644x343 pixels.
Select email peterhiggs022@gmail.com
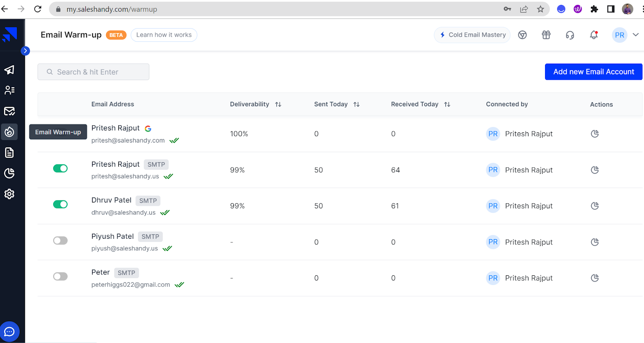click(x=131, y=285)
